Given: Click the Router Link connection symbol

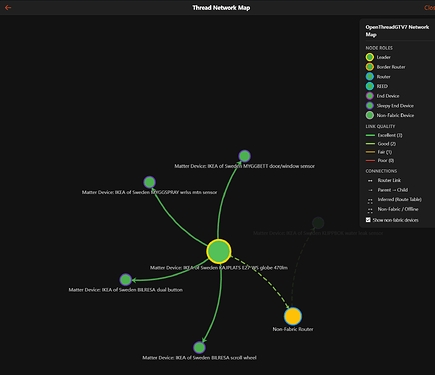Looking at the screenshot, I should [x=370, y=181].
